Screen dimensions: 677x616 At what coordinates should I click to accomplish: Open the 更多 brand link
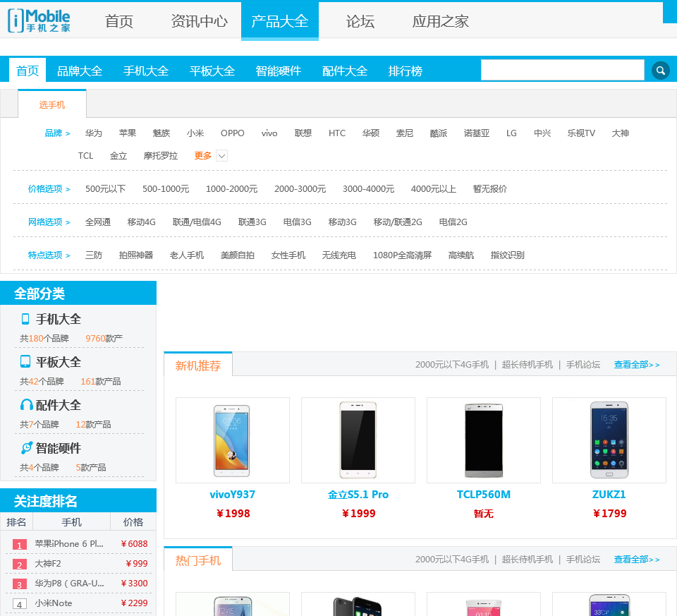[202, 155]
